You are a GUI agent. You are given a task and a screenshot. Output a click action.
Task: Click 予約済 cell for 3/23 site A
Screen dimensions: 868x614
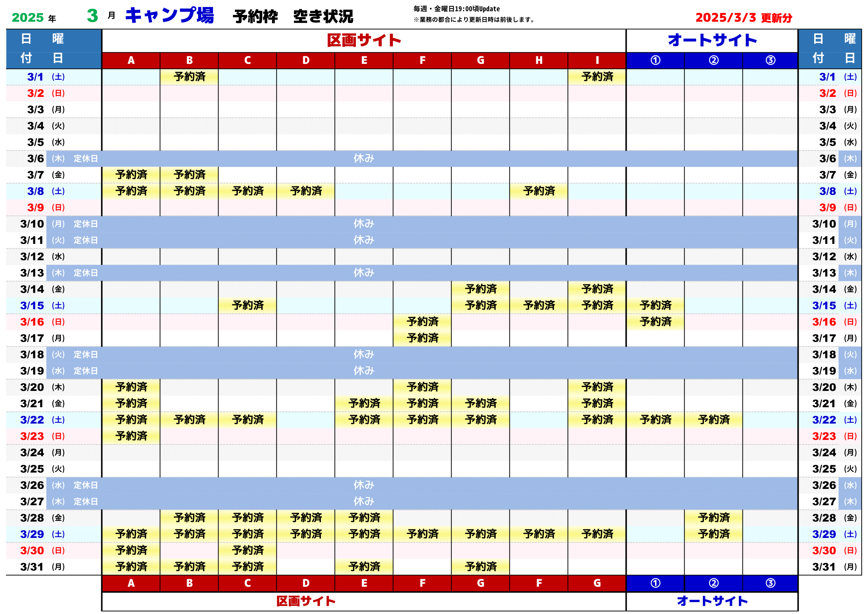click(x=131, y=436)
